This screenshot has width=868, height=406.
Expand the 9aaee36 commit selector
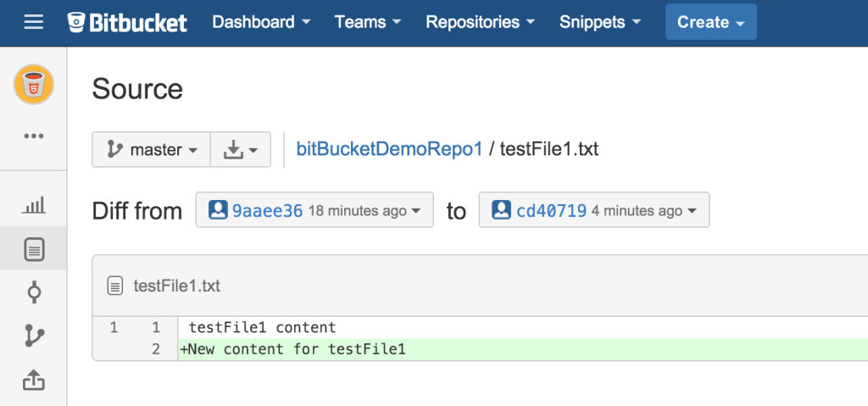click(x=314, y=210)
